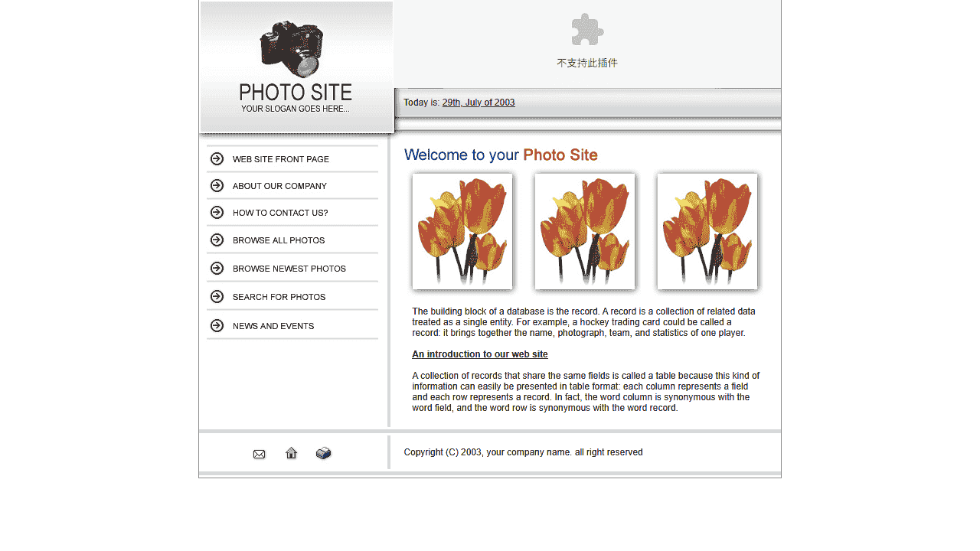Click arrow icon beside Search For Photos
980x551 pixels.
point(217,297)
